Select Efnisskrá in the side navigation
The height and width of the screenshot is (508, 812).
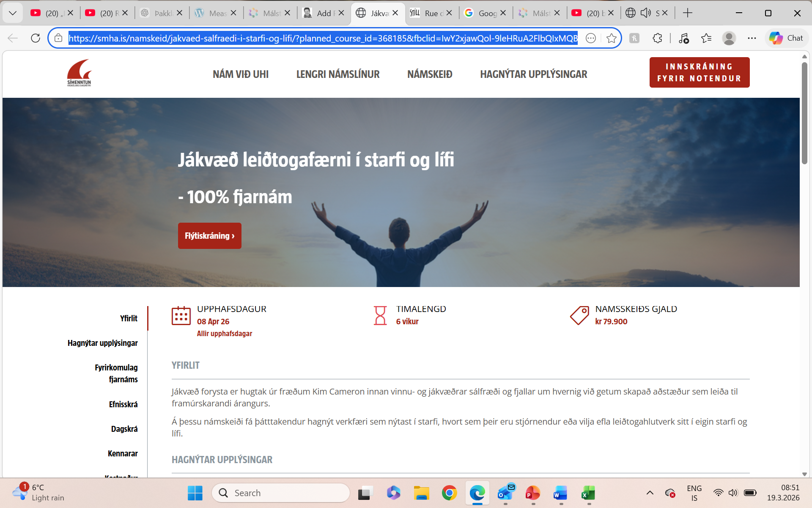[123, 404]
